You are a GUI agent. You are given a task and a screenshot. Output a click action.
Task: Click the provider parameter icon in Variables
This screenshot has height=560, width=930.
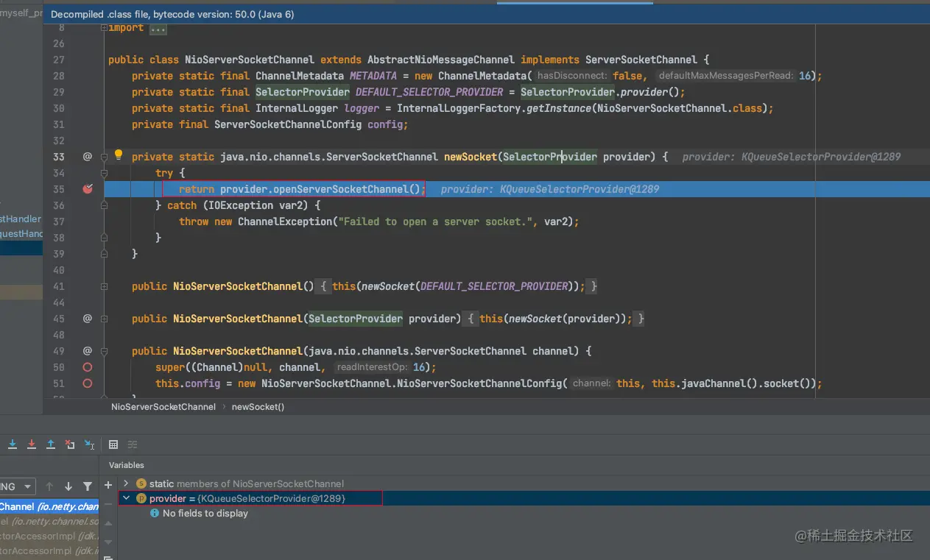coord(141,498)
